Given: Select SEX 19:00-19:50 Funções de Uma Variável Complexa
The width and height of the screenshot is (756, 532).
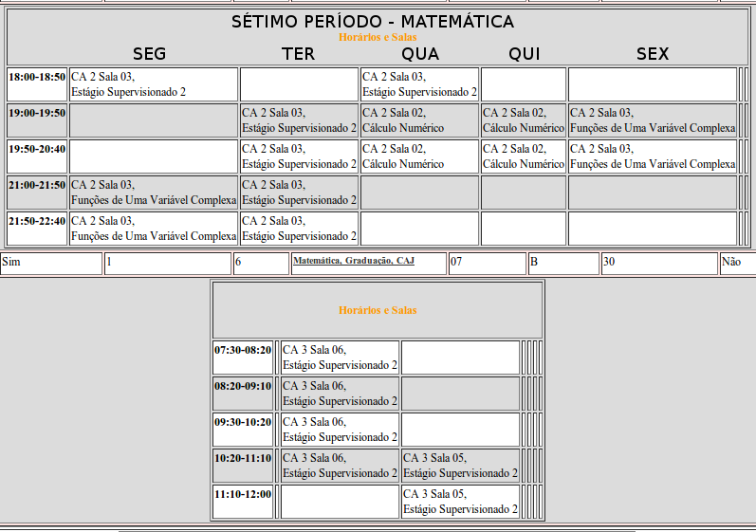Looking at the screenshot, I should tap(653, 120).
